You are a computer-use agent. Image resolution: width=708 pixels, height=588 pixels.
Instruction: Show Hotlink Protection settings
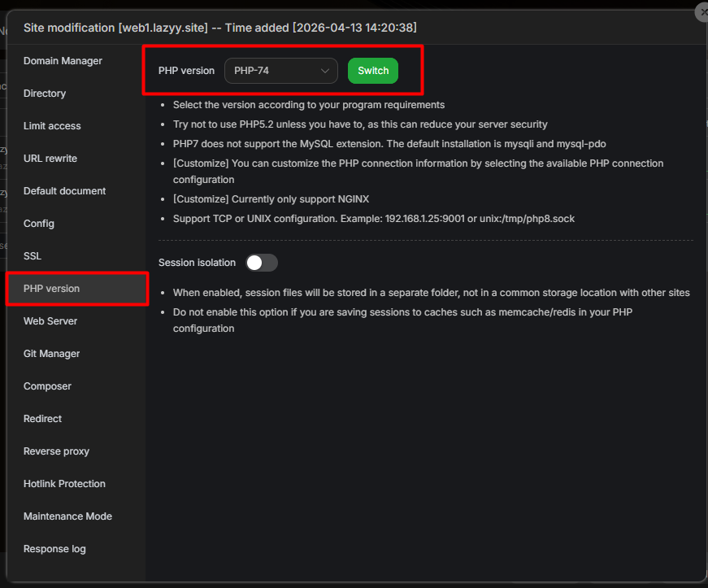[x=64, y=484]
